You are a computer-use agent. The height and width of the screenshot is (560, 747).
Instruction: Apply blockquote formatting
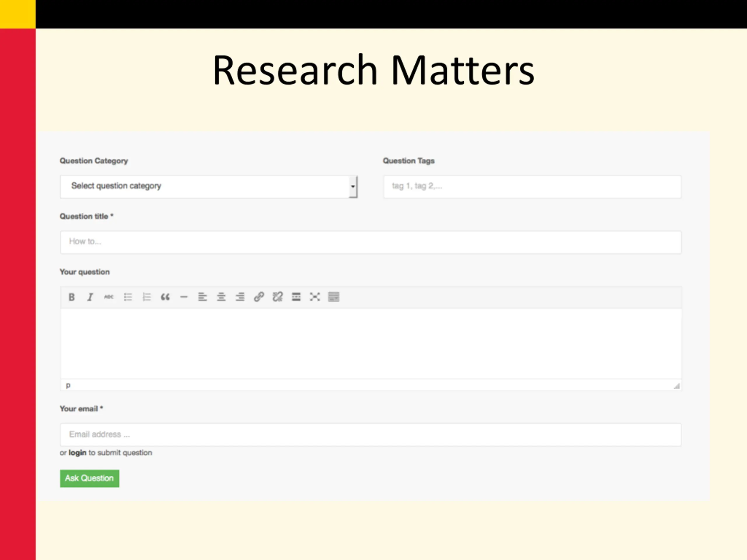(x=165, y=297)
